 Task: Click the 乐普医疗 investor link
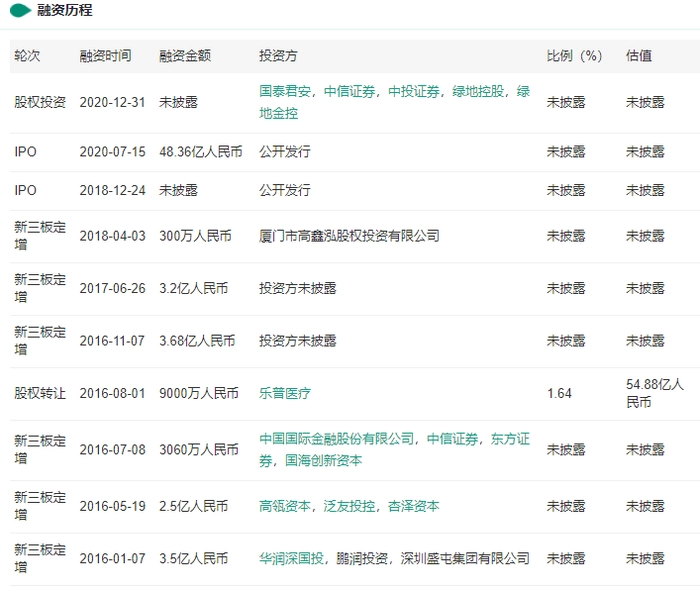click(285, 394)
